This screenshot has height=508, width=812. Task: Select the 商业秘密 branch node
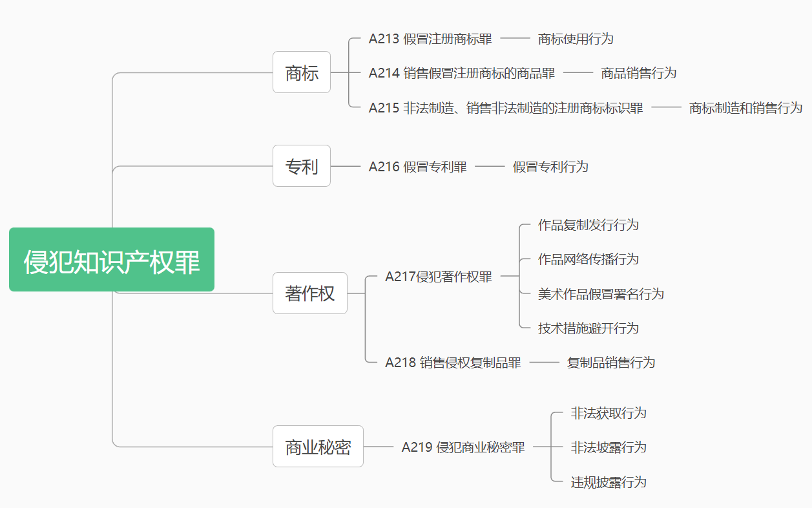point(318,447)
